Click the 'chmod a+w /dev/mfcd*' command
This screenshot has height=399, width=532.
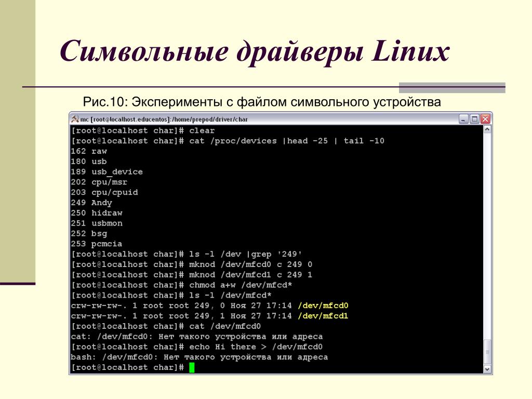click(240, 285)
